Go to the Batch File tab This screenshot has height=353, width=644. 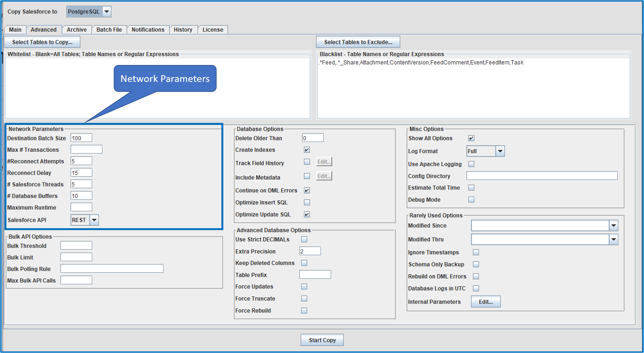pos(109,30)
